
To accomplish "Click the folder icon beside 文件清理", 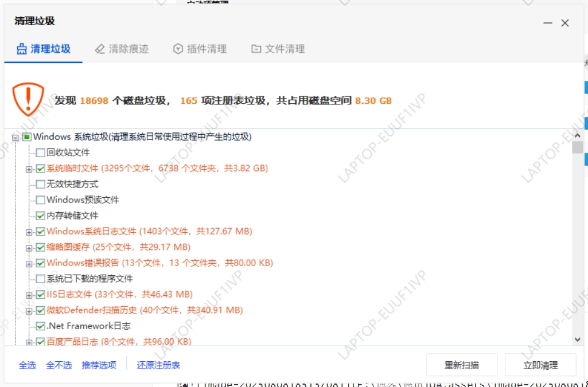I will (x=256, y=49).
